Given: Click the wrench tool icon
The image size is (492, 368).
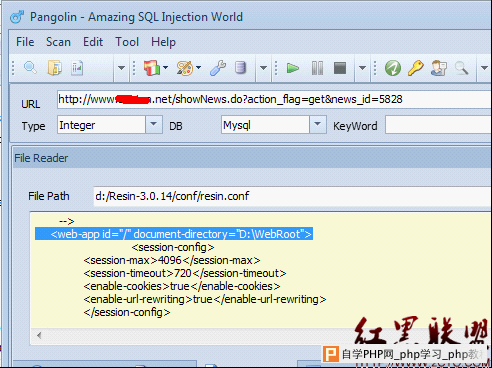Looking at the screenshot, I should point(218,68).
